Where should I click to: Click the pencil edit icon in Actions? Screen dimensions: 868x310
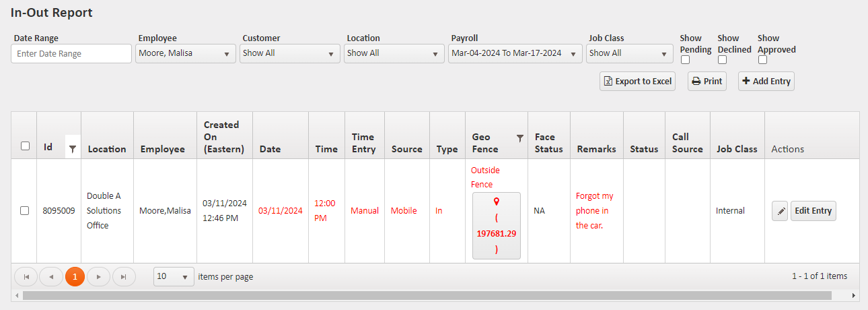pos(780,211)
